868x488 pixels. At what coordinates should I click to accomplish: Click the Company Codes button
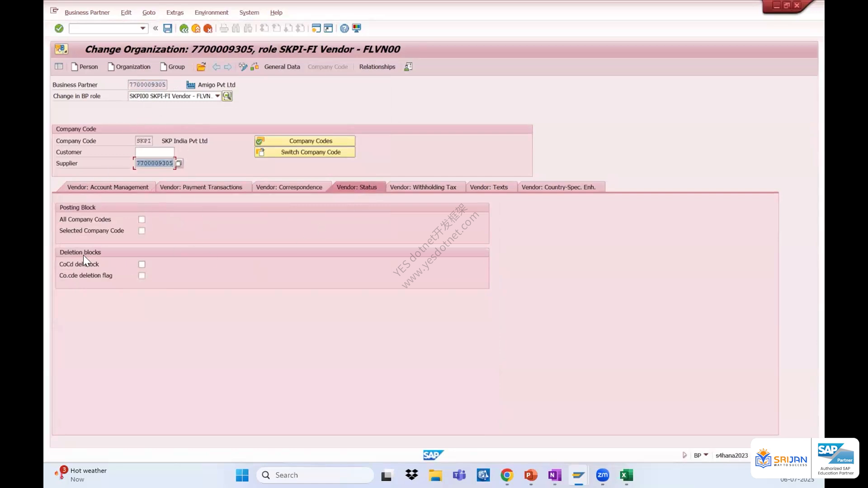point(305,141)
